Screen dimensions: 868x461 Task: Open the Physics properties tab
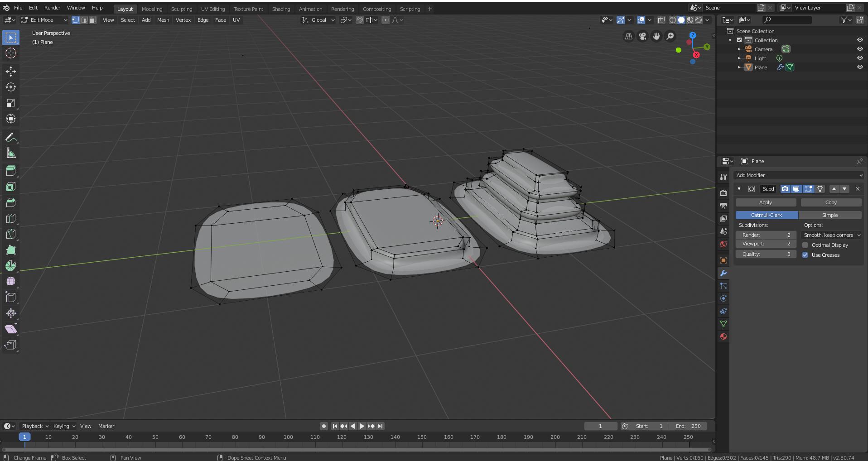(x=723, y=298)
